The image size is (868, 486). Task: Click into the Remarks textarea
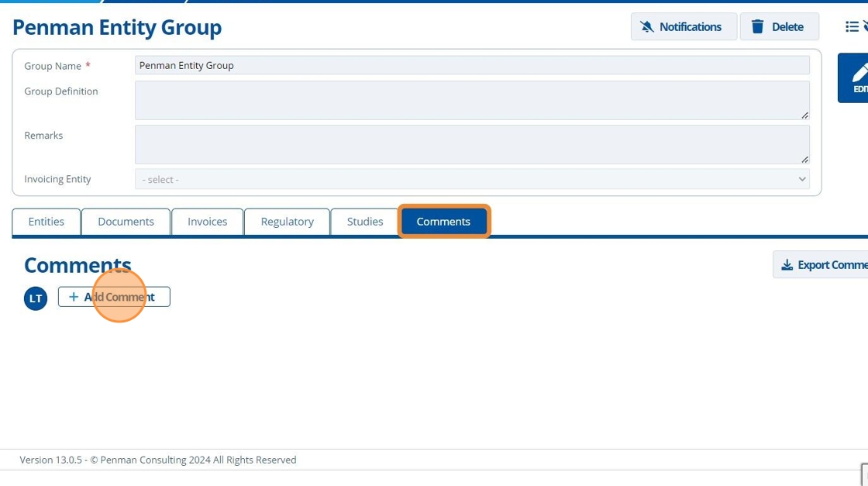coord(472,144)
